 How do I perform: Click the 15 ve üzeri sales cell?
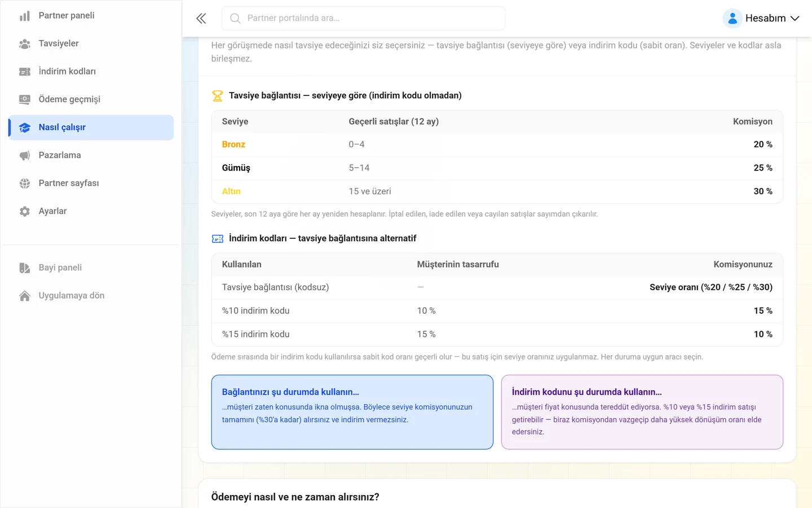(370, 191)
